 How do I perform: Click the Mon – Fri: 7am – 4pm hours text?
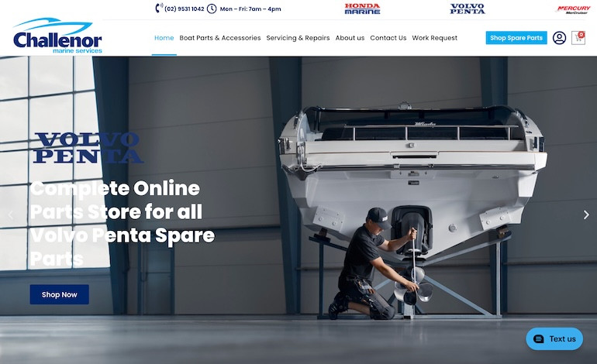tap(250, 9)
